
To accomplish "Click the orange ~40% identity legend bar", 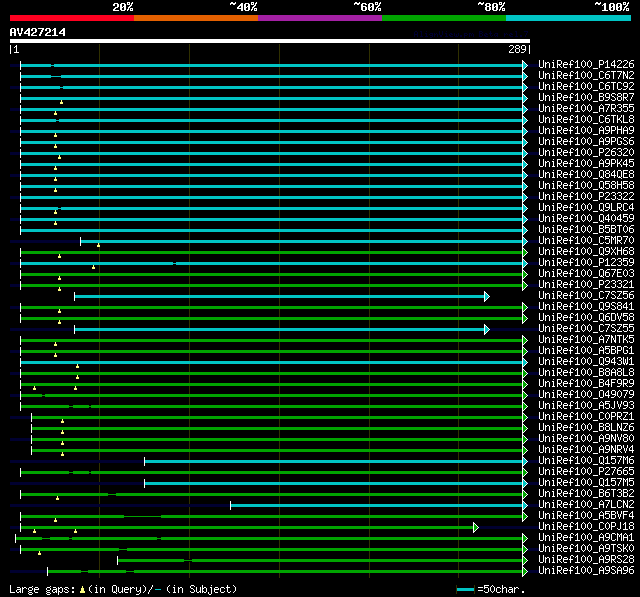I will click(196, 18).
